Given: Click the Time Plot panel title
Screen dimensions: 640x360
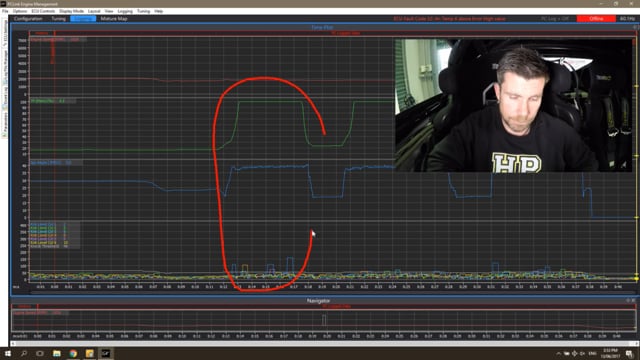Looking at the screenshot, I should coord(322,27).
